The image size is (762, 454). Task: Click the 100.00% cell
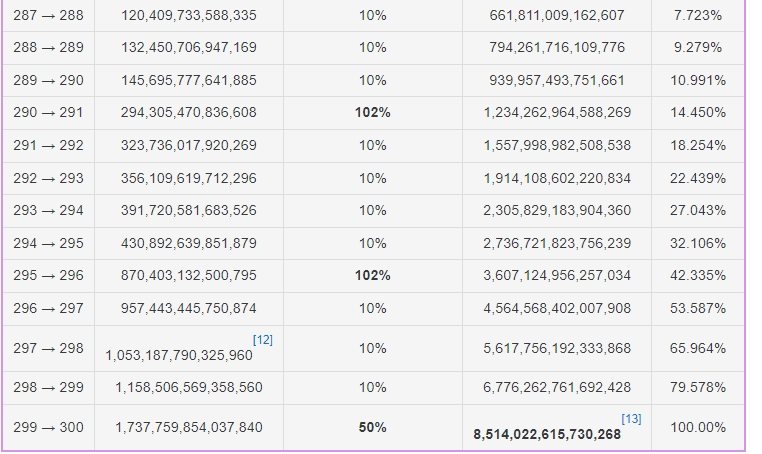698,427
